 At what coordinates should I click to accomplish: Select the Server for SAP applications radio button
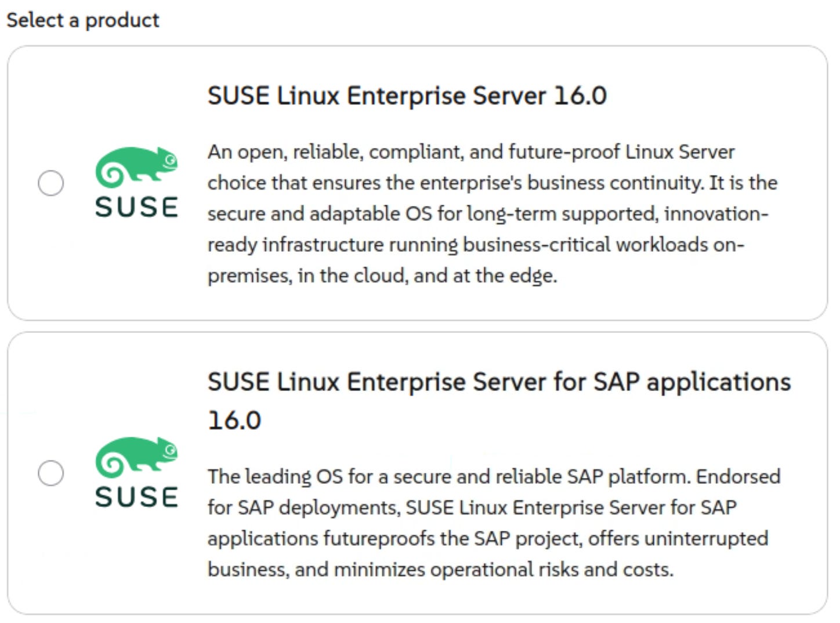click(x=50, y=473)
